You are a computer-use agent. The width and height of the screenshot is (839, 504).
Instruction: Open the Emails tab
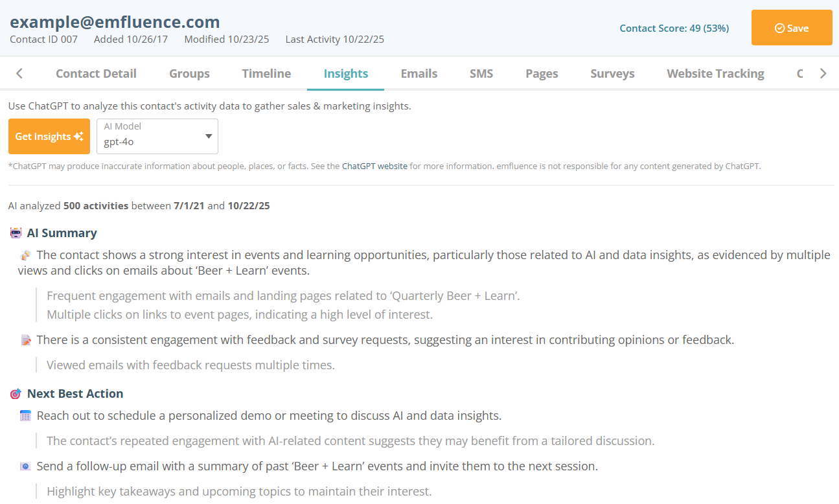[x=419, y=74]
